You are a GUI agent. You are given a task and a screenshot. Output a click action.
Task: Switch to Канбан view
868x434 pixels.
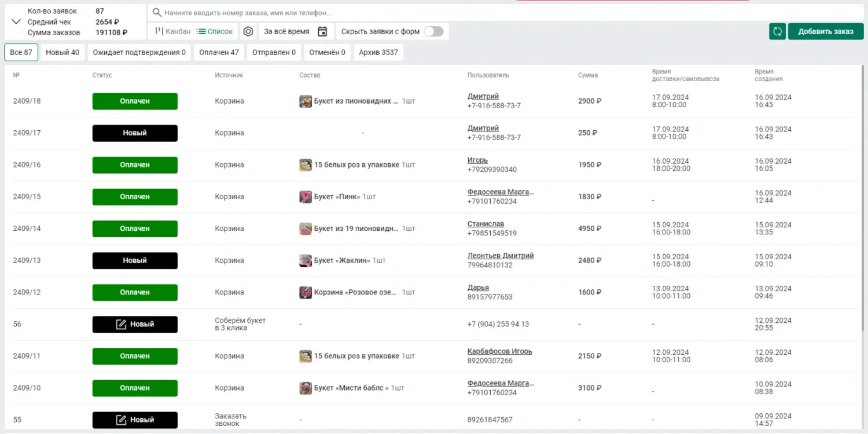(x=172, y=31)
